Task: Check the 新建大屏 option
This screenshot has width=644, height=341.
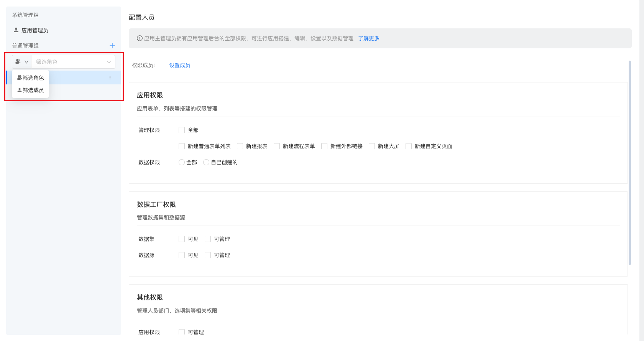Action: pyautogui.click(x=372, y=146)
